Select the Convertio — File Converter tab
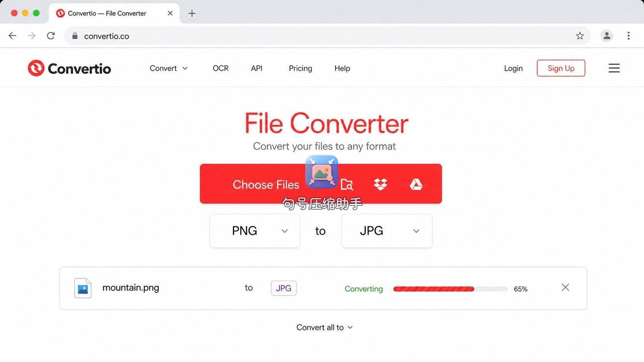The height and width of the screenshot is (362, 644). pyautogui.click(x=114, y=13)
